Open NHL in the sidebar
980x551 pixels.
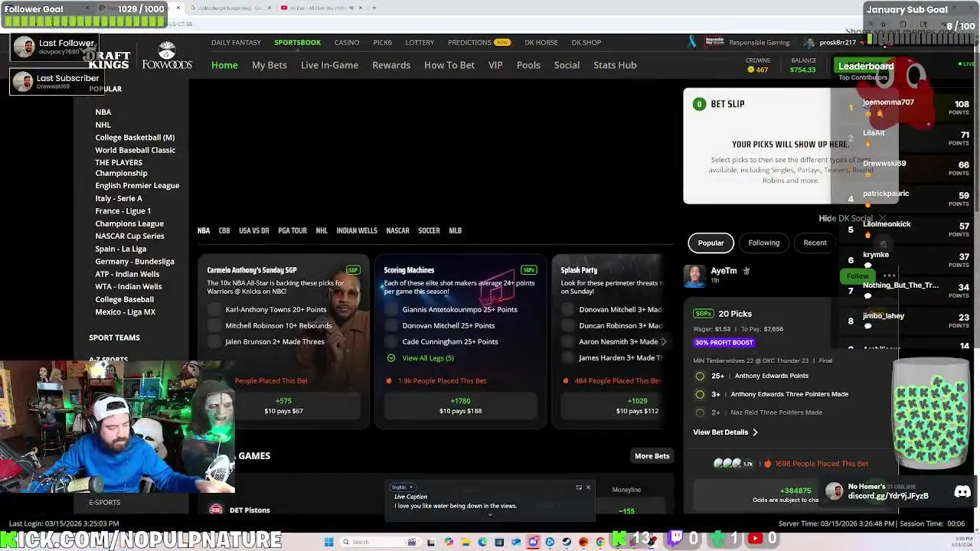(103, 125)
